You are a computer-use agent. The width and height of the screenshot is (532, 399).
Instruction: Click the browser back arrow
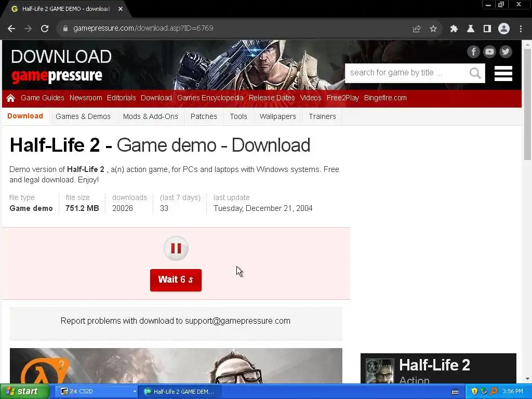click(x=11, y=29)
